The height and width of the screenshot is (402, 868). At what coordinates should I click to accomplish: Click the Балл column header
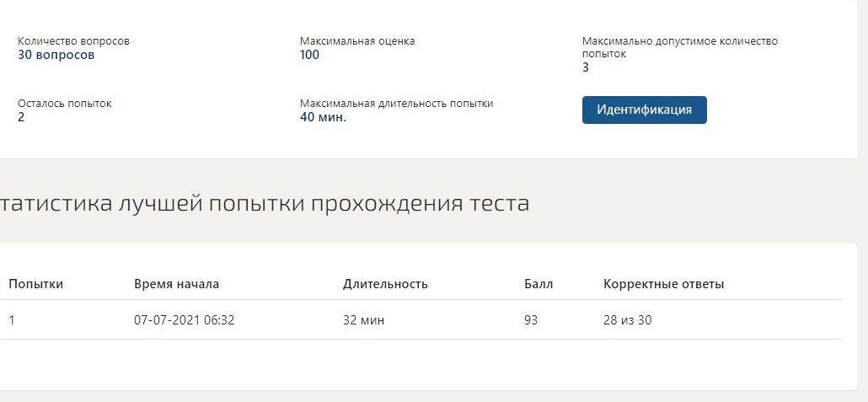[x=538, y=284]
